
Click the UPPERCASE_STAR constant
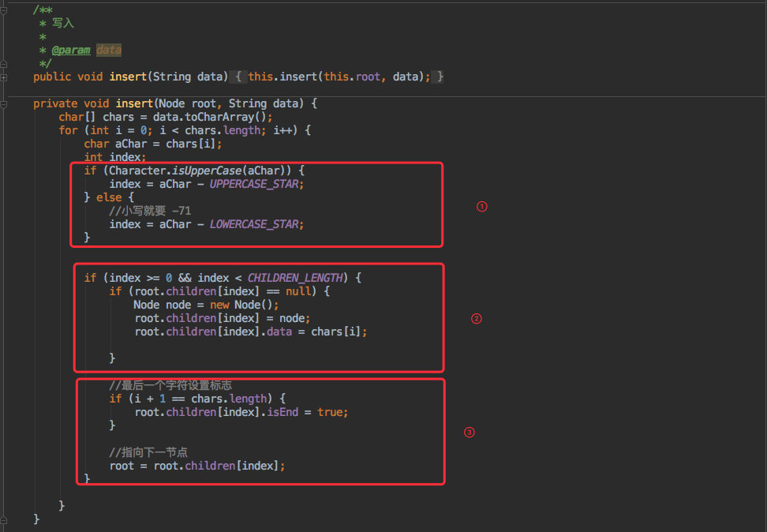254,184
